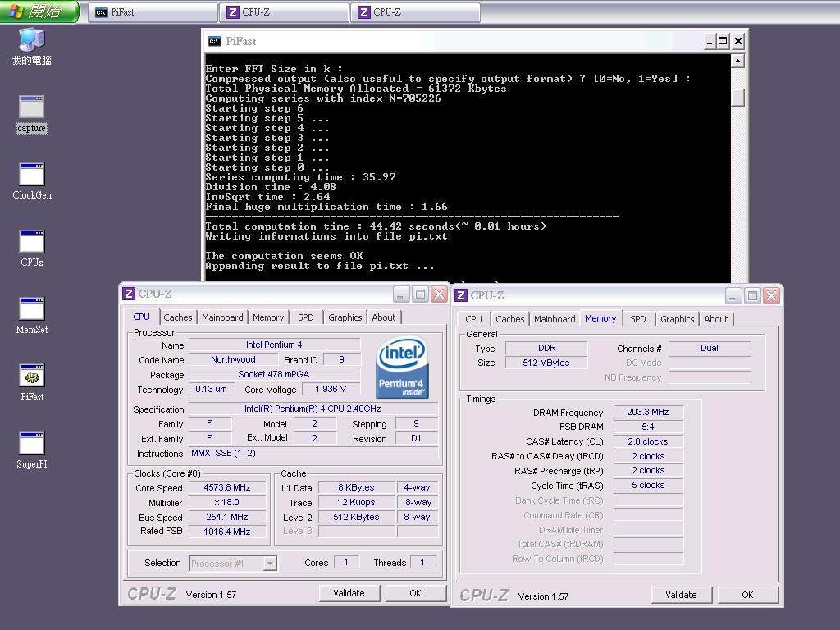Click the PiFast vertical scrollbar thumb
840x630 pixels.
tap(737, 97)
